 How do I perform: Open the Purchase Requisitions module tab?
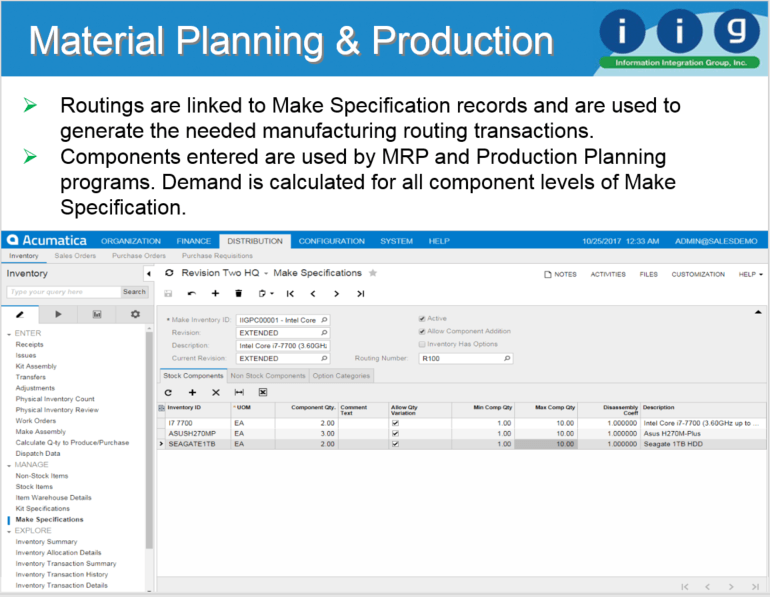pyautogui.click(x=217, y=256)
